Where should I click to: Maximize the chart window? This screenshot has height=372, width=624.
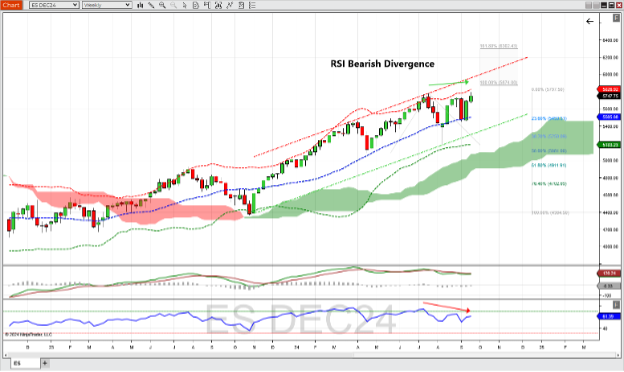[611, 5]
